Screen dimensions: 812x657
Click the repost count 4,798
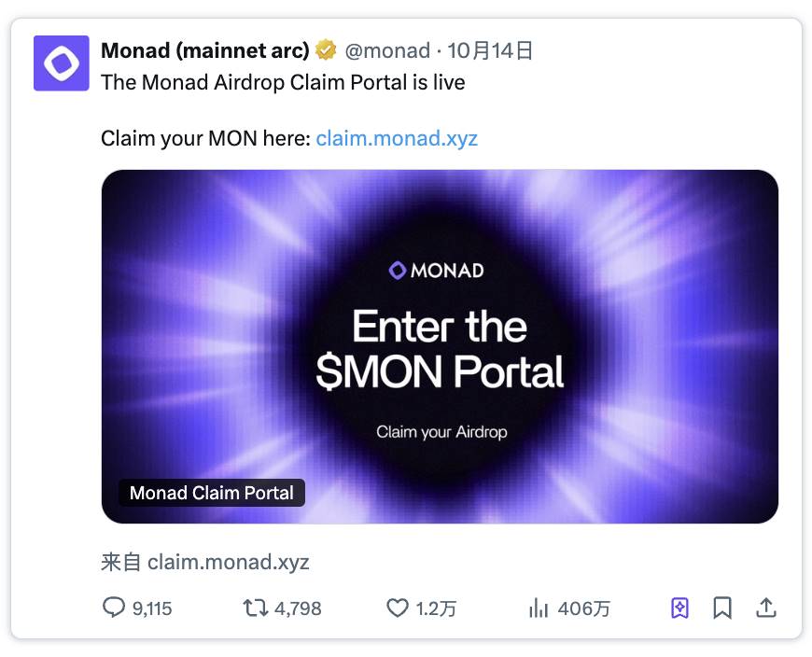coord(292,608)
